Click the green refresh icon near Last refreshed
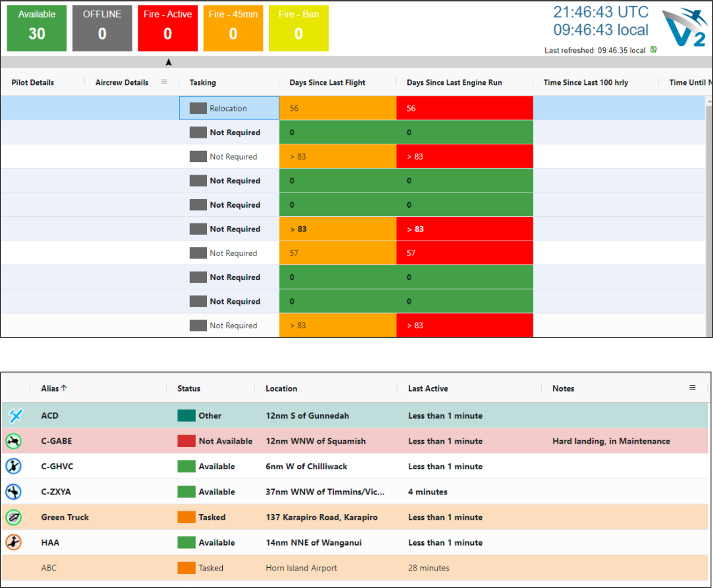This screenshot has height=588, width=713. (x=653, y=50)
